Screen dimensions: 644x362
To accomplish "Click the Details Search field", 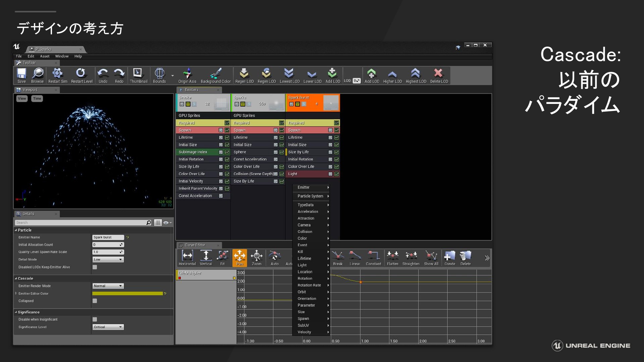I will (83, 223).
